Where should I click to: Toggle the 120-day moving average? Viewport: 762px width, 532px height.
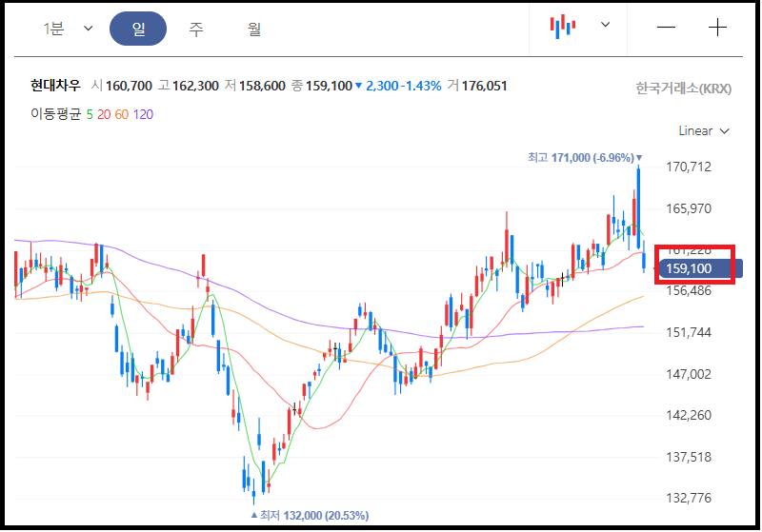tap(143, 114)
